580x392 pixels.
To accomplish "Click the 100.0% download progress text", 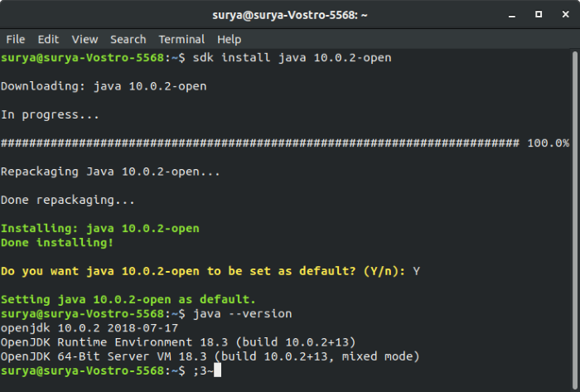I will pos(549,143).
